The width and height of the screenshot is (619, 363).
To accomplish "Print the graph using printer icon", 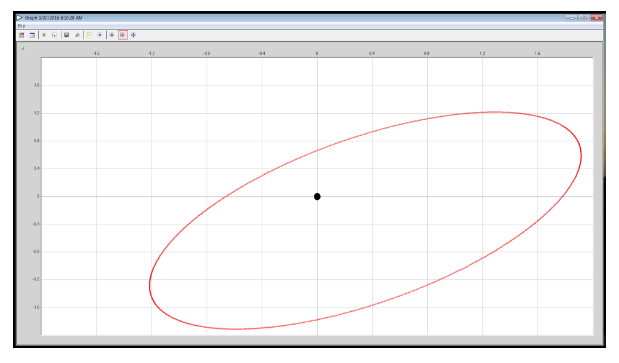I will pos(77,35).
